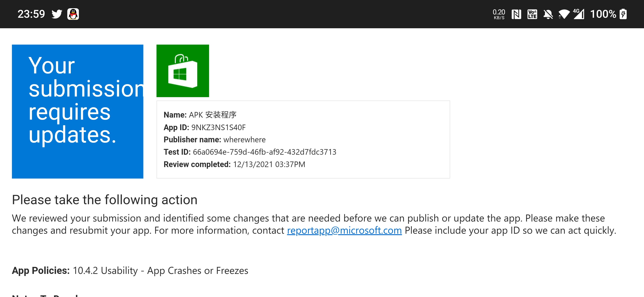Tap the muted notifications bell icon
This screenshot has height=297, width=644.
(548, 14)
